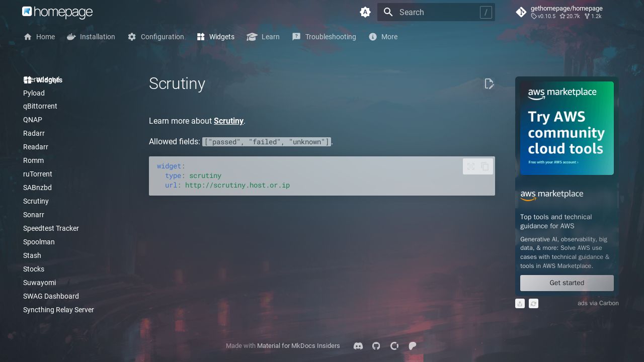
Task: Click the edit this page icon
Action: click(x=489, y=84)
